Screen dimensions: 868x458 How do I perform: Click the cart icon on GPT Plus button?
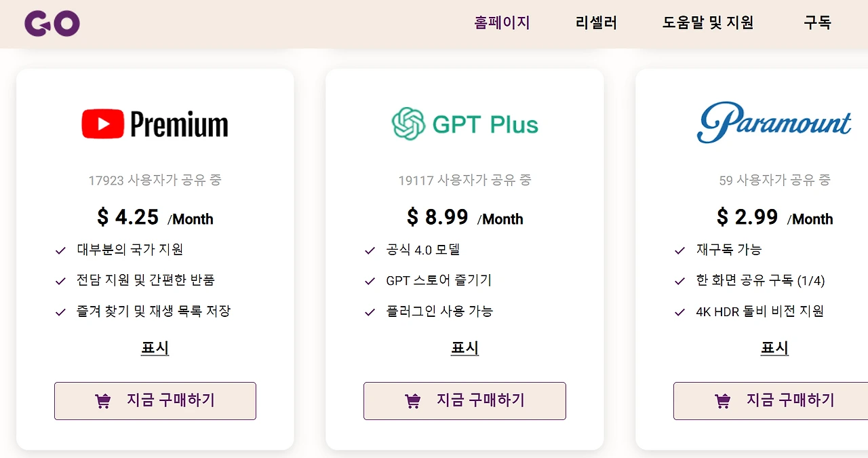click(x=413, y=401)
